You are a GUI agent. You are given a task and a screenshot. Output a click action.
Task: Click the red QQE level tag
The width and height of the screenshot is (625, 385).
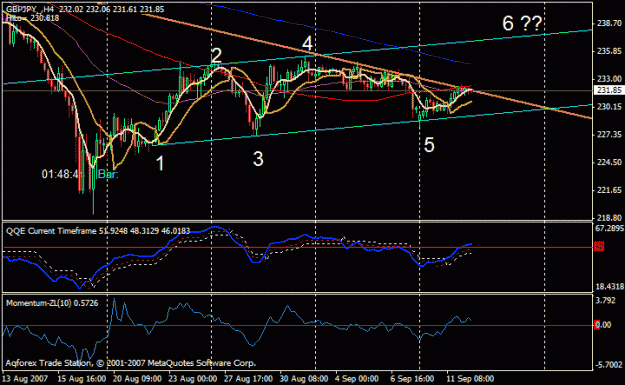coord(599,246)
